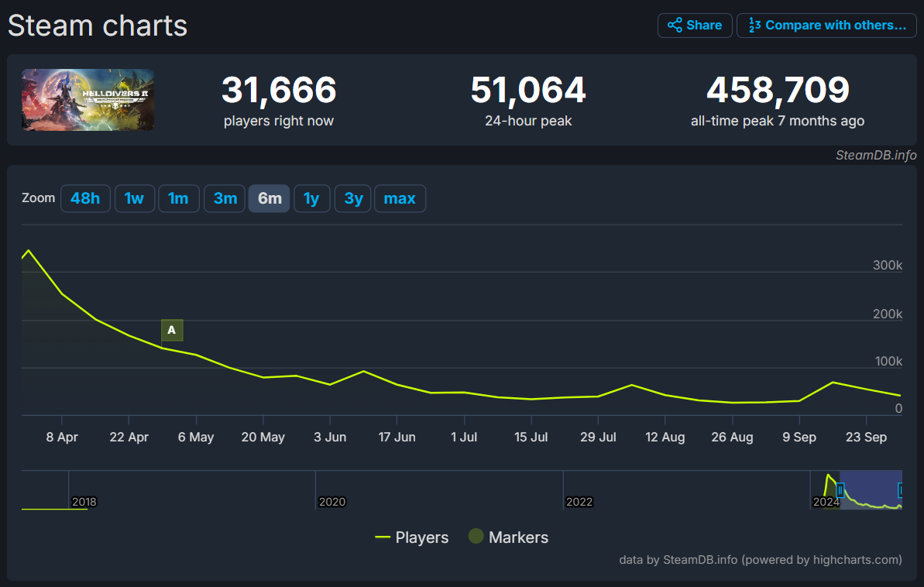The height and width of the screenshot is (587, 924).
Task: Click the 12 Aug axis label
Action: coord(665,438)
